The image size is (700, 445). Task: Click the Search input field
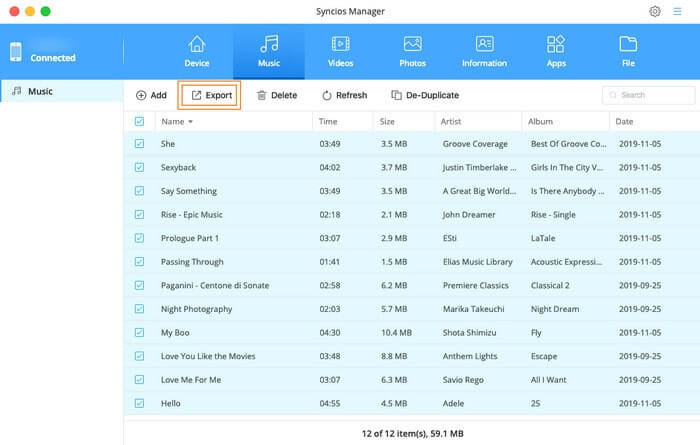tap(648, 95)
